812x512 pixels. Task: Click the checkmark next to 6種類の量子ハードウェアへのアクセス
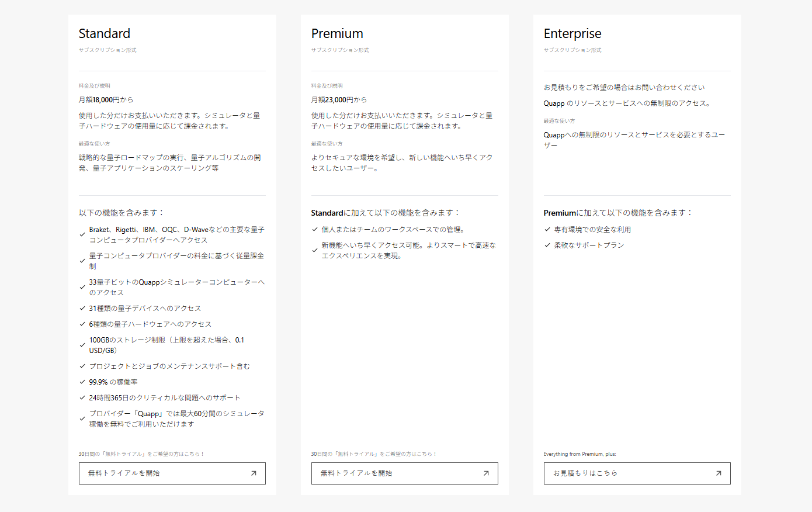coord(82,324)
